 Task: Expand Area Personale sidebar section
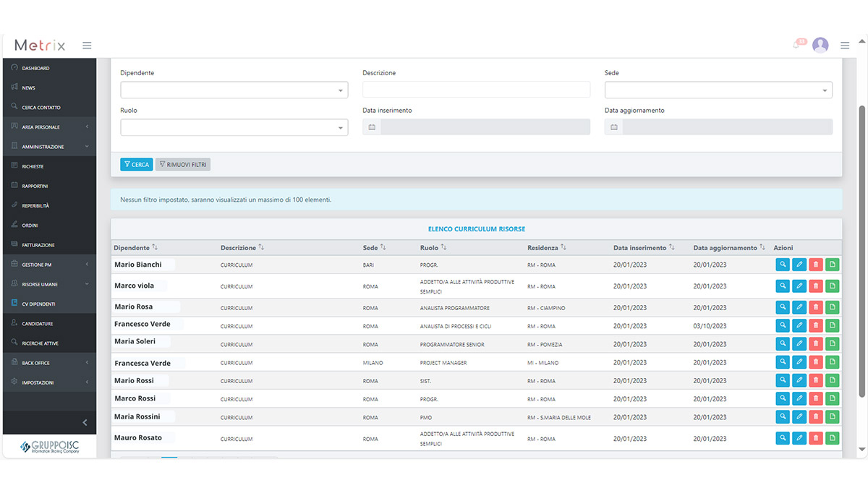(x=49, y=127)
